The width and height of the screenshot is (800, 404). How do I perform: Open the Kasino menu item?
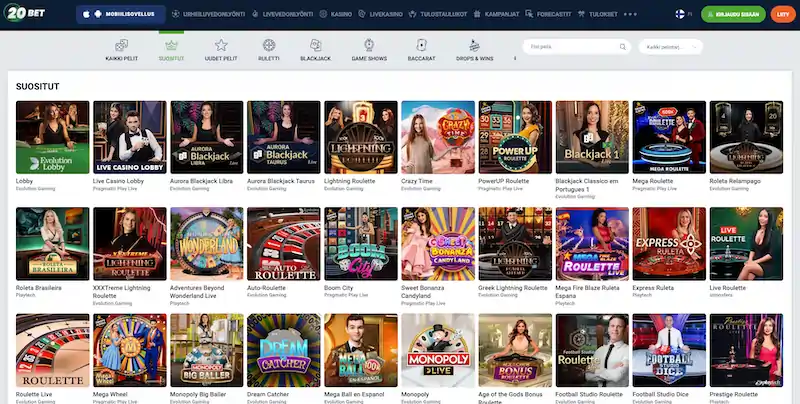click(336, 14)
